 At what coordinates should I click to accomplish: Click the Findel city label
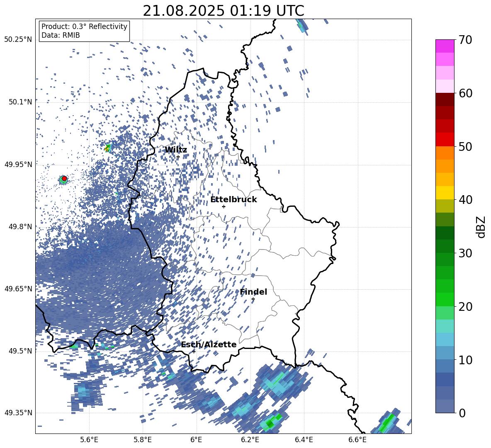[253, 292]
